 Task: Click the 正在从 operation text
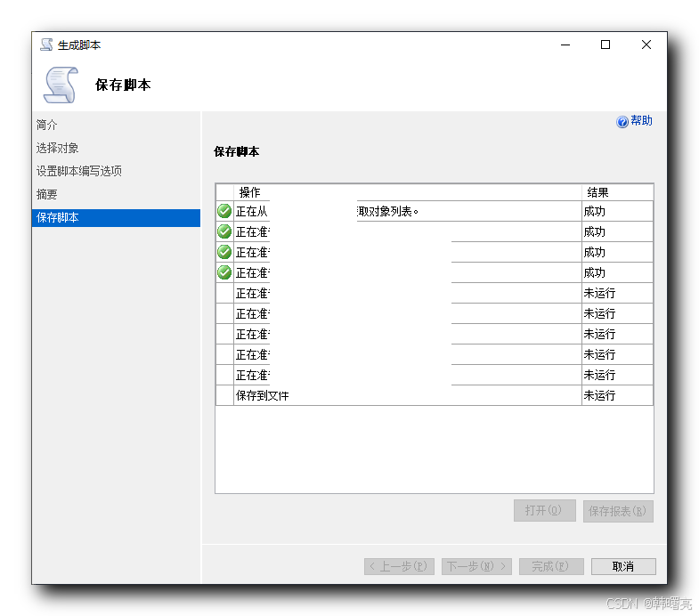click(x=251, y=211)
